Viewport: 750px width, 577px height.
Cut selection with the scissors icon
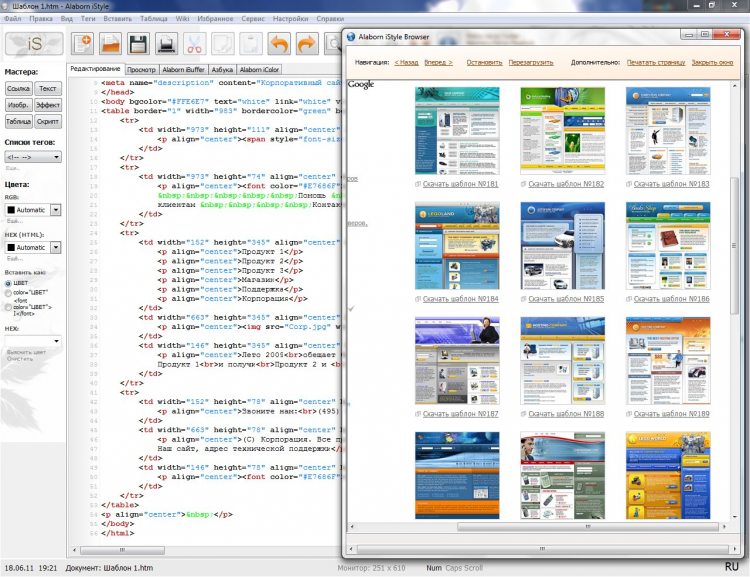[x=195, y=44]
